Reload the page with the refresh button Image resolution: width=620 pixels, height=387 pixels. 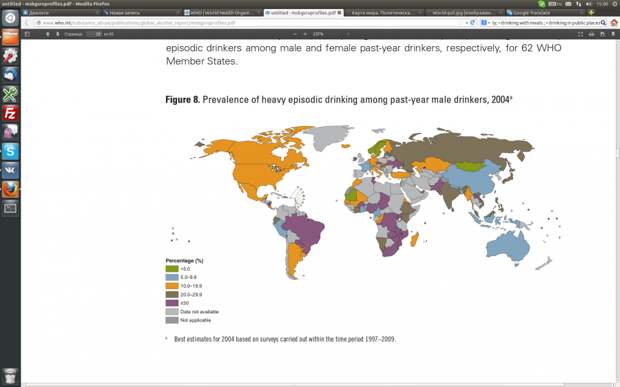click(473, 23)
